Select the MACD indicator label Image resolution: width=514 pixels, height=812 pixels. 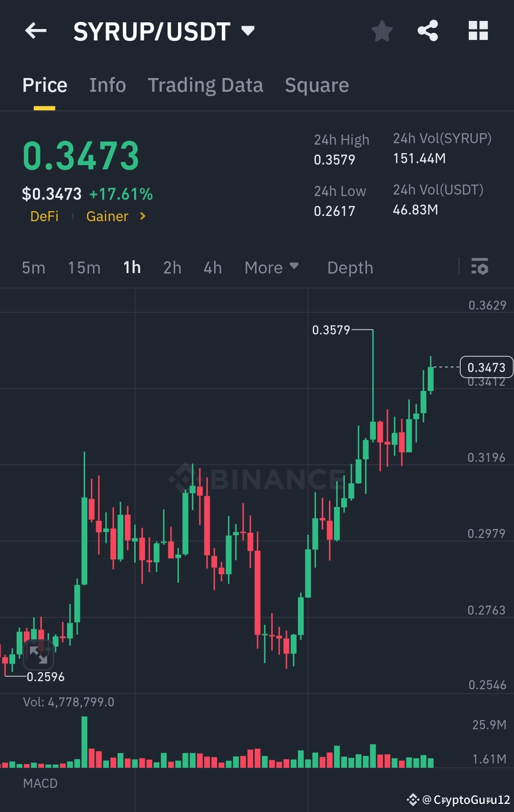pos(40,783)
